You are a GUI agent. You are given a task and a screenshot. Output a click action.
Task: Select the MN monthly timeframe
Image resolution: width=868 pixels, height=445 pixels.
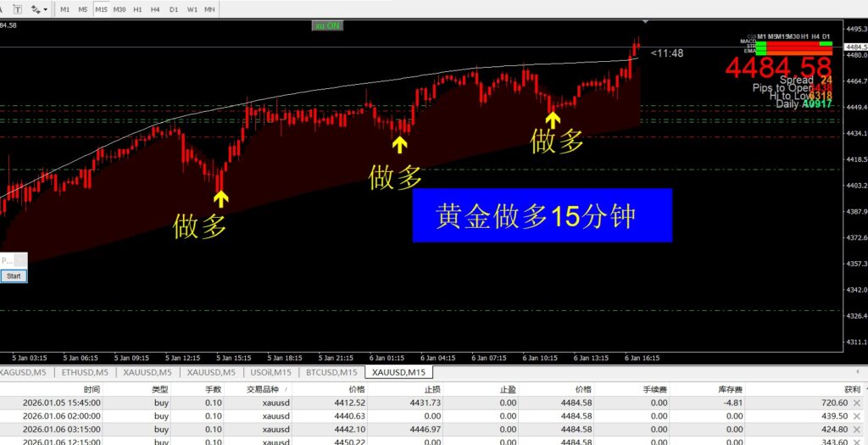[209, 9]
